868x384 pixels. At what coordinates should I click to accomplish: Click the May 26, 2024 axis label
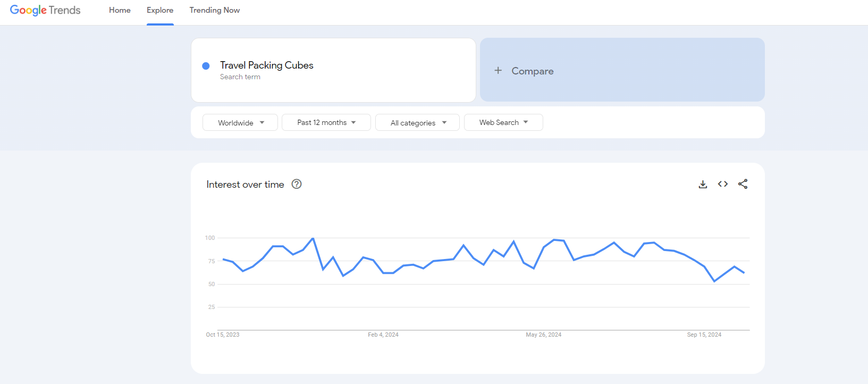pyautogui.click(x=543, y=335)
